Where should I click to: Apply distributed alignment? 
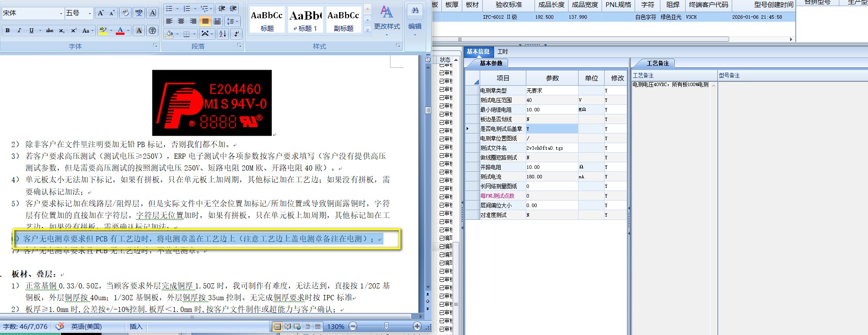(x=217, y=21)
